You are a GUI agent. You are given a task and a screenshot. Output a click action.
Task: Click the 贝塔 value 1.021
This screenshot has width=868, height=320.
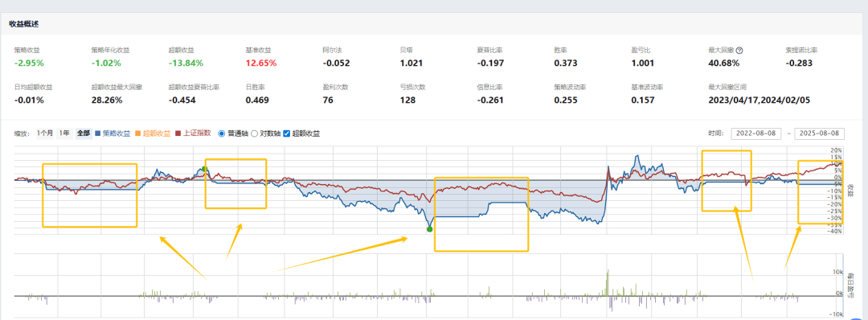pyautogui.click(x=411, y=63)
